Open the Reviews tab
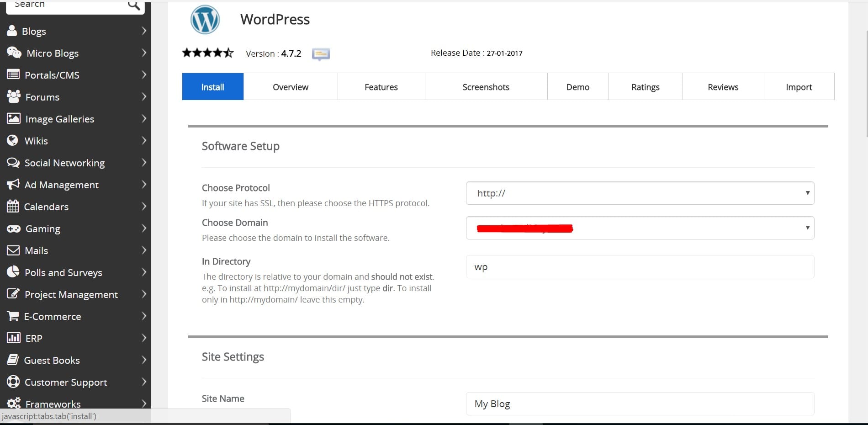This screenshot has height=425, width=868. pos(723,86)
